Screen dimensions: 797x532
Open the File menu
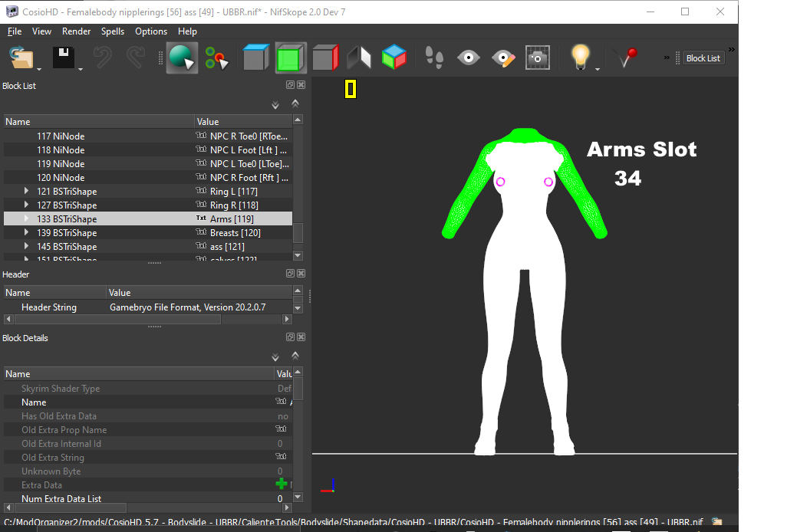coord(15,31)
